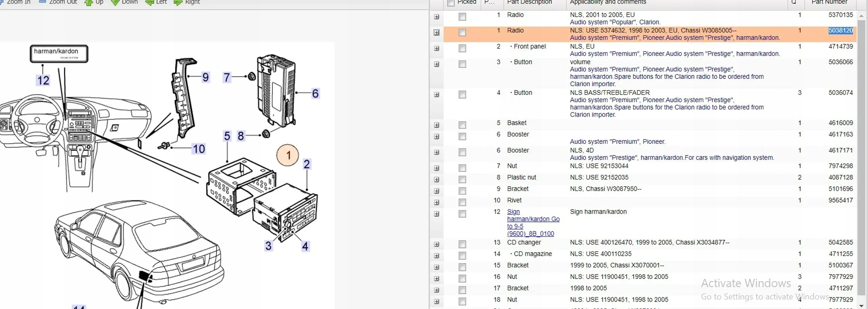Viewport: 868px width, 309px height.
Task: Expand the Rivet row plus icon
Action: [436, 203]
